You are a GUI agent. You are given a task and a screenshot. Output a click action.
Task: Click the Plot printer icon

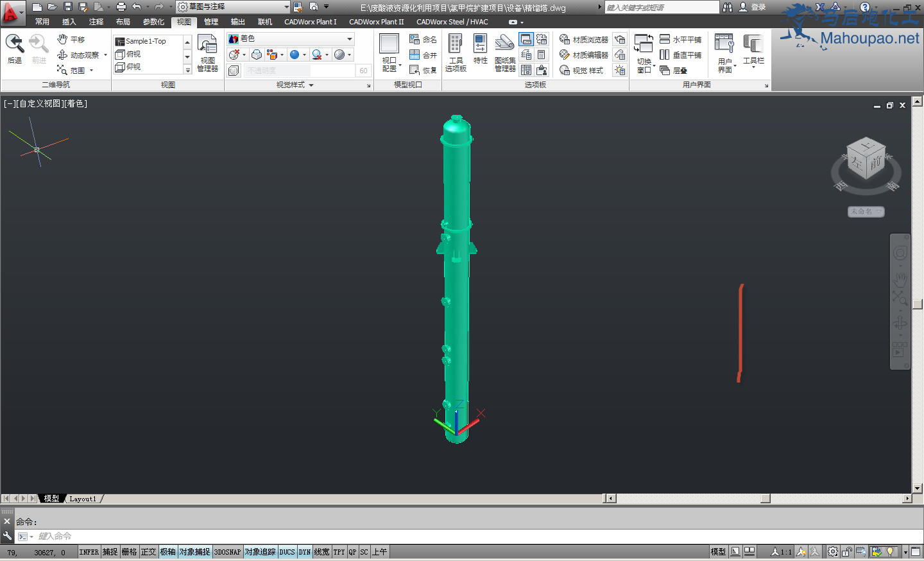(121, 7)
